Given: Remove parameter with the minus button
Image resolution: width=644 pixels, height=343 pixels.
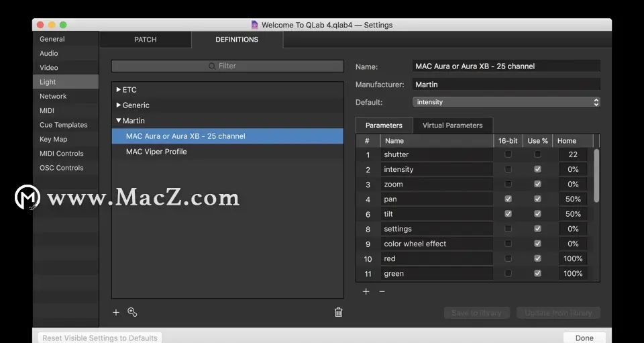Looking at the screenshot, I should pos(382,291).
